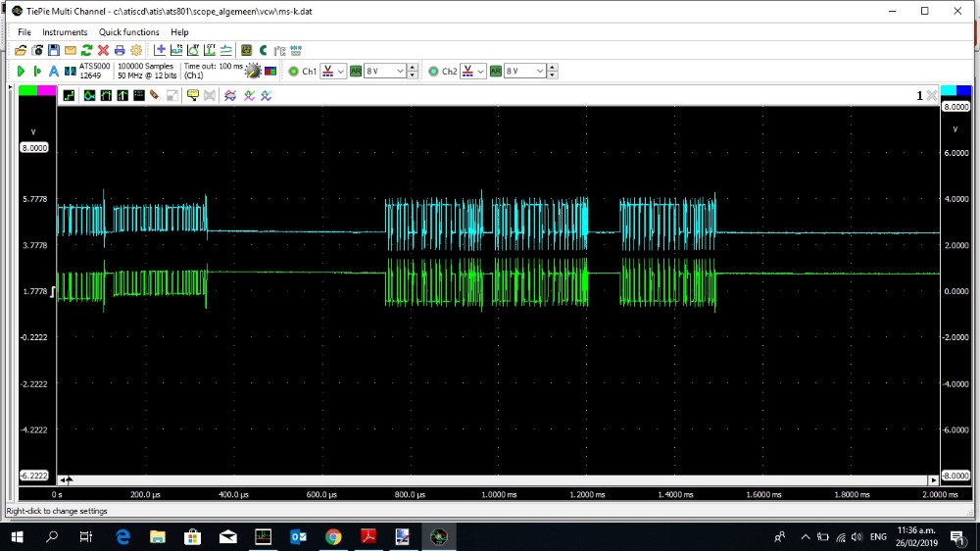The width and height of the screenshot is (980, 551).
Task: Click the envelope mail icon in toolbar
Action: click(x=71, y=50)
